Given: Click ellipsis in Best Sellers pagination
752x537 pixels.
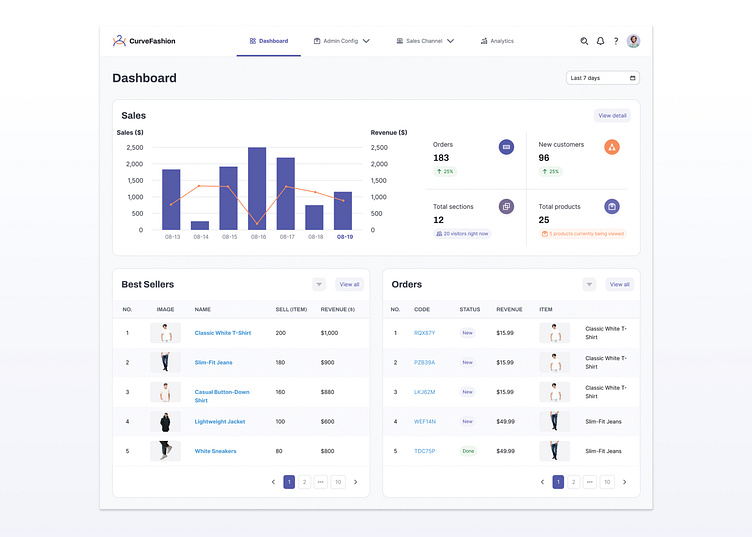Looking at the screenshot, I should 320,482.
